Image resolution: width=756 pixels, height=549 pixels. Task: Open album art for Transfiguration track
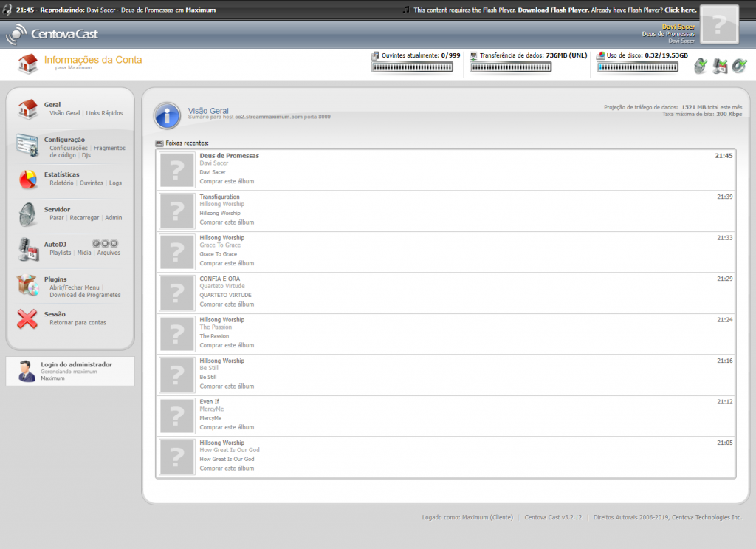coord(177,211)
